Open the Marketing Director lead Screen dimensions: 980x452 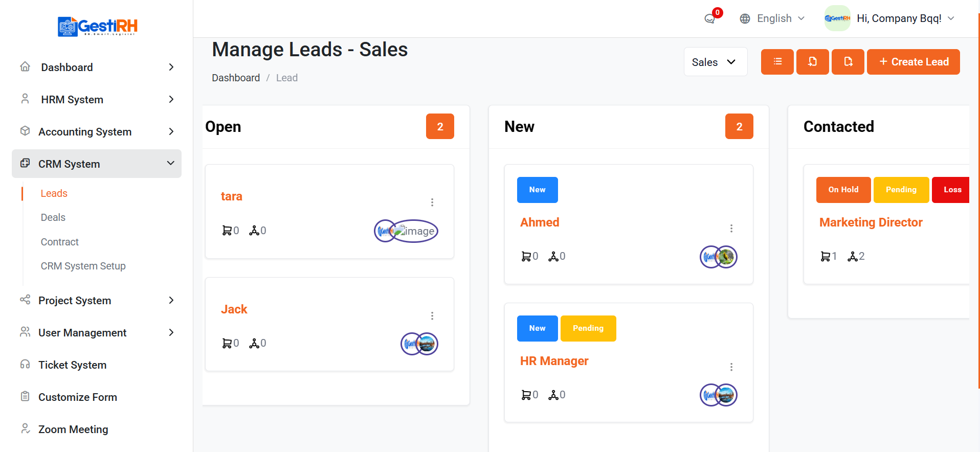point(871,222)
